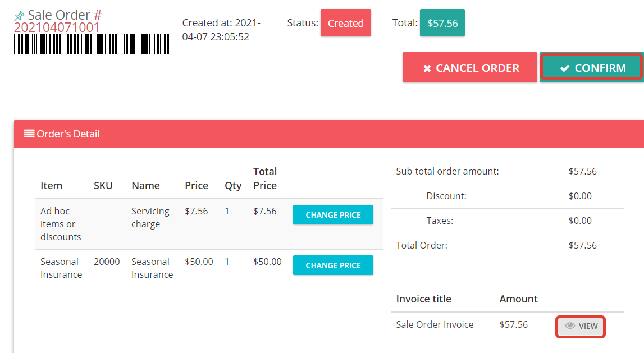The height and width of the screenshot is (353, 644).
Task: Click the eye icon on View button
Action: (570, 326)
